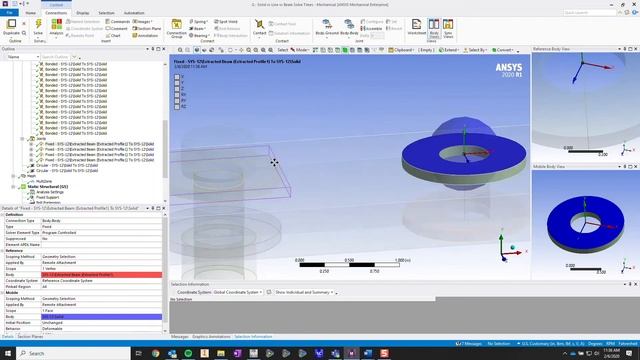Click the Suppressed value No in Details
This screenshot has height=360, width=640.
(102, 239)
